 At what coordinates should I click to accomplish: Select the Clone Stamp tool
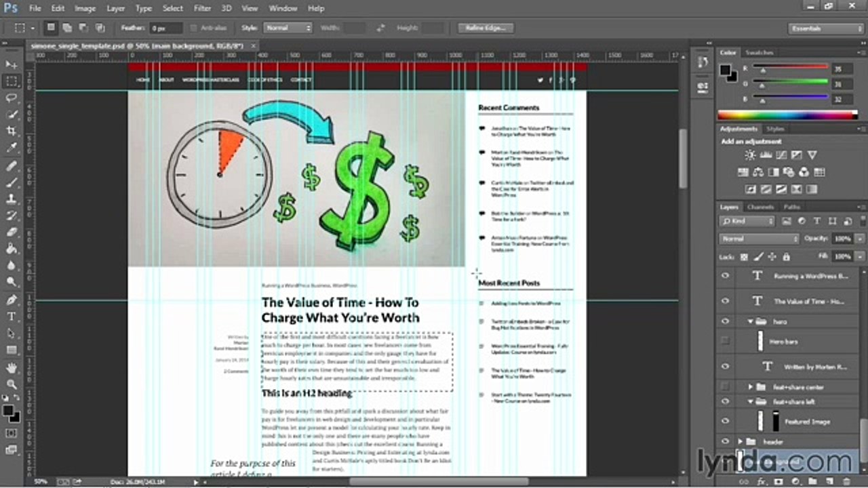coord(12,199)
